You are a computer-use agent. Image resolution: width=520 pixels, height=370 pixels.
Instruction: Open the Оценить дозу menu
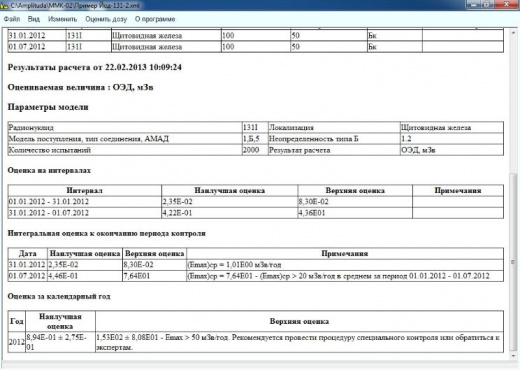tap(106, 19)
